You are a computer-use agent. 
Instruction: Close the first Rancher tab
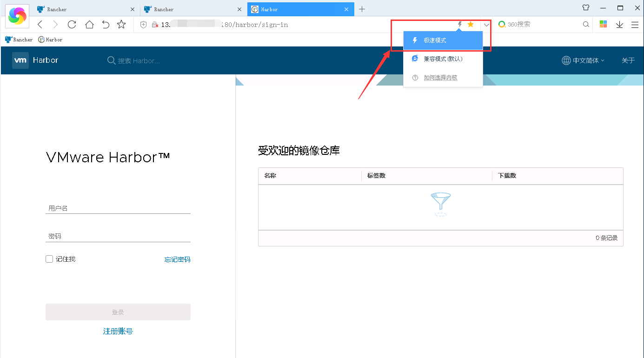click(x=132, y=9)
